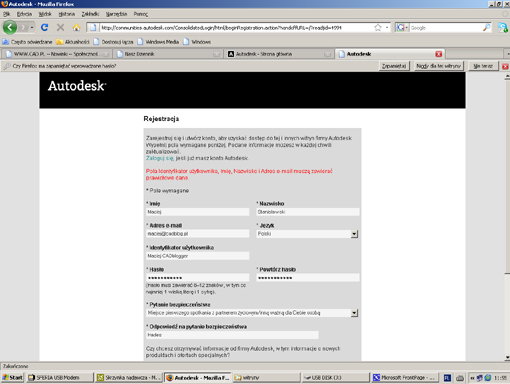Click the green Back navigation arrow
This screenshot has height=384, width=510.
10,27
